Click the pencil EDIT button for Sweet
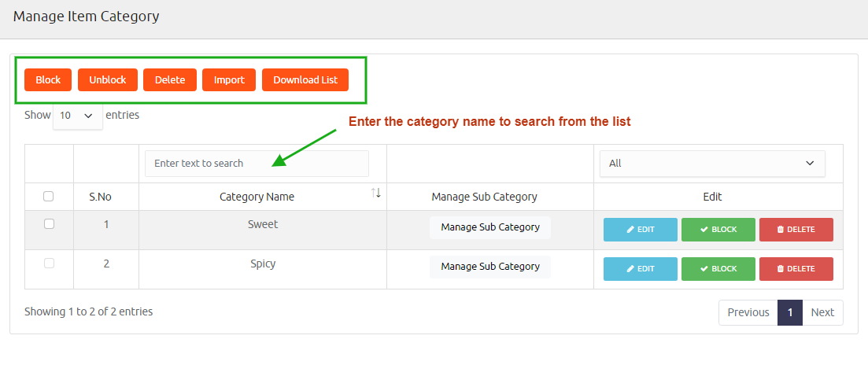The width and height of the screenshot is (868, 376). [641, 230]
